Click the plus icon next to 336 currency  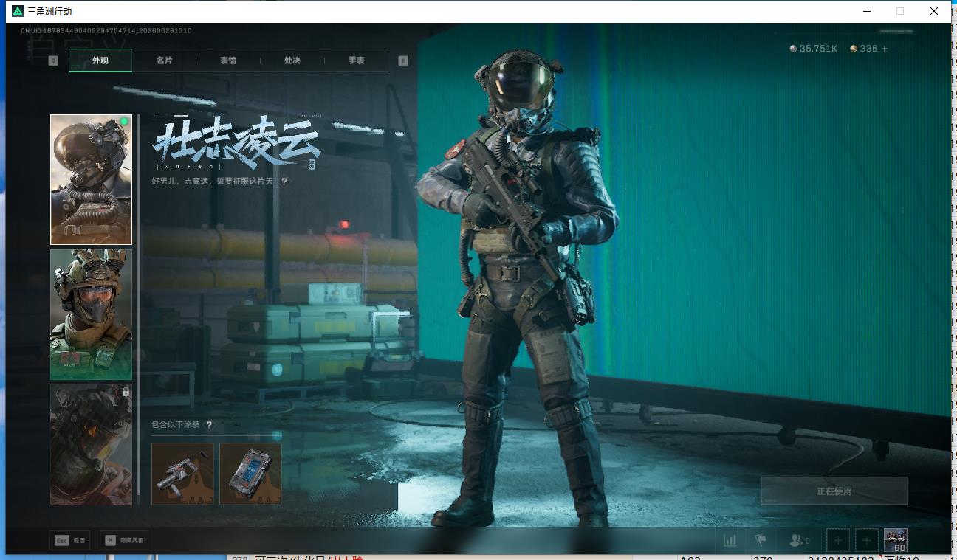pos(885,49)
